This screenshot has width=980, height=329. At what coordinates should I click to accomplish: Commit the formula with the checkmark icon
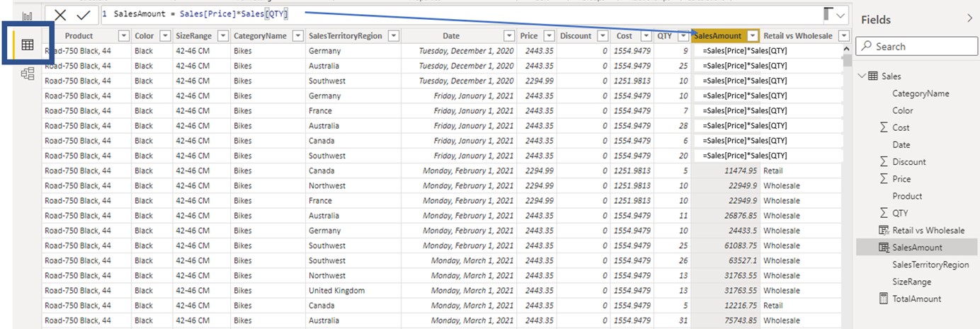point(84,15)
